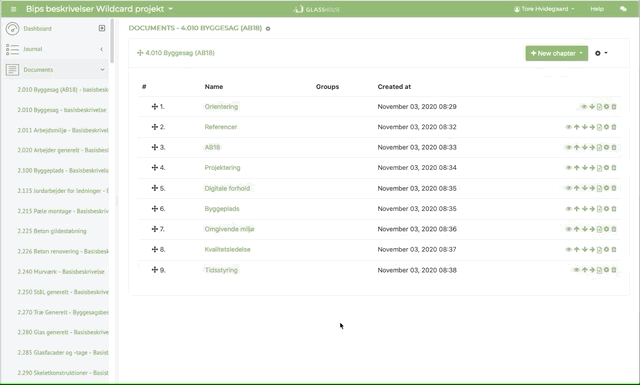
Task: Open the New chapter dropdown
Action: pos(557,53)
